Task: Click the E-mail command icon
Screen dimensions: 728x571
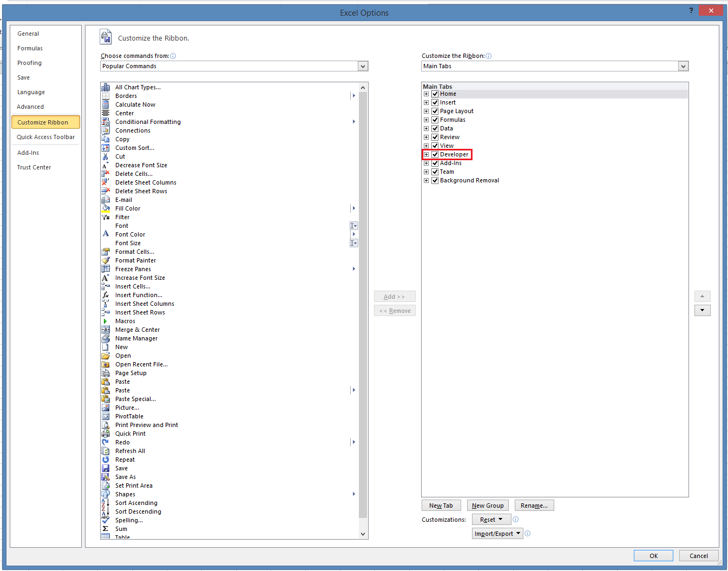Action: [x=106, y=200]
